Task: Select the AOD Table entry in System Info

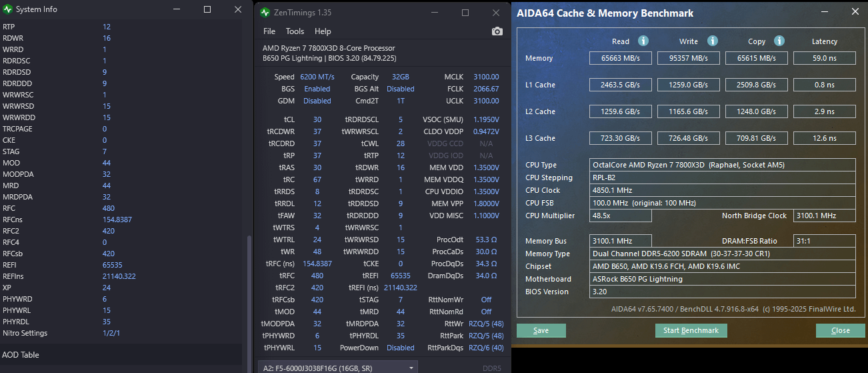Action: (21, 355)
